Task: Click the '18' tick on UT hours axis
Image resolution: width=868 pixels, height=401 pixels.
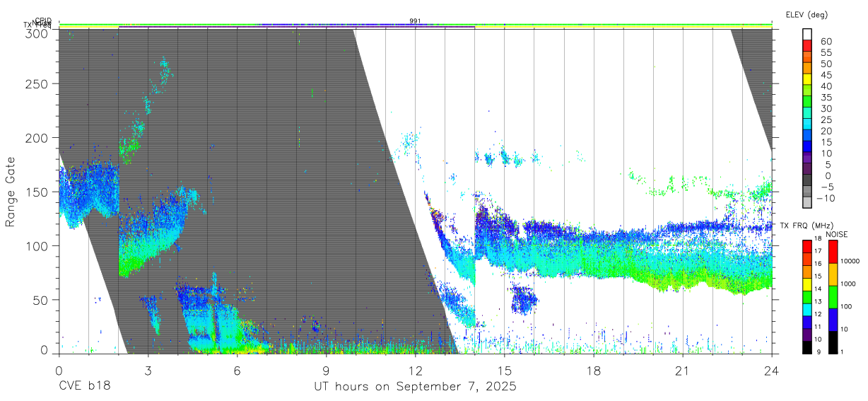Action: coord(593,371)
